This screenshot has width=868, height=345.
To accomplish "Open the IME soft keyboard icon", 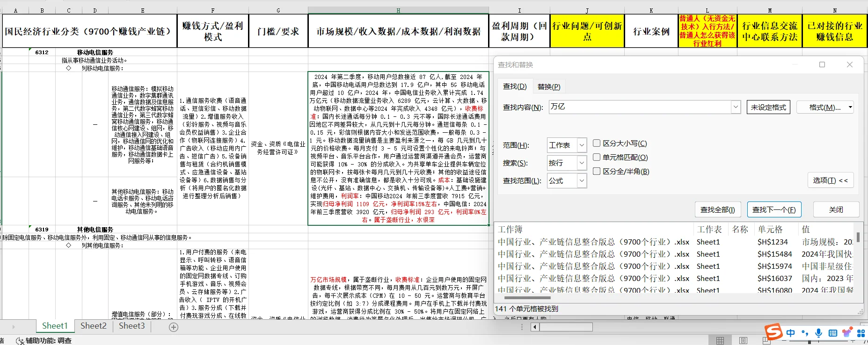I will point(833,333).
